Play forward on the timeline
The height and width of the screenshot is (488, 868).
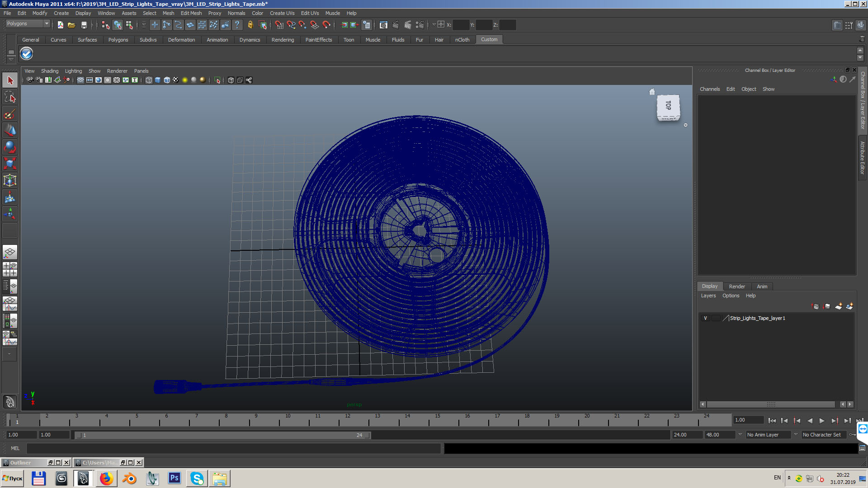[x=822, y=421]
